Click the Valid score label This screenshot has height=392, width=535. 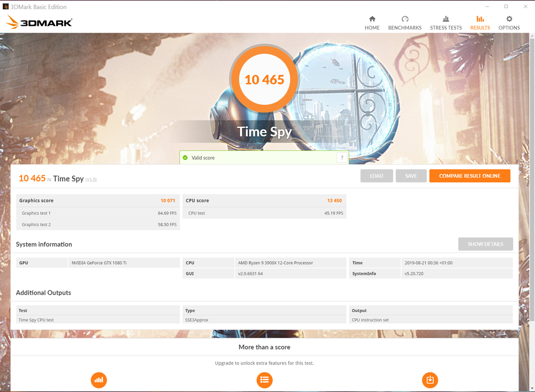point(203,158)
